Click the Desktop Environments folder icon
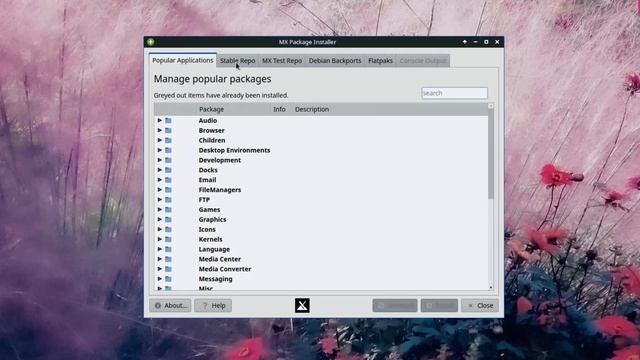 point(168,150)
